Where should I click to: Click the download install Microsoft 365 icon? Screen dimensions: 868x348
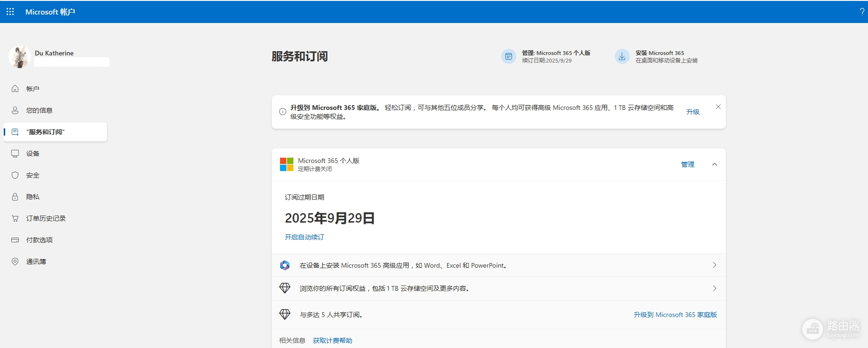pos(622,56)
